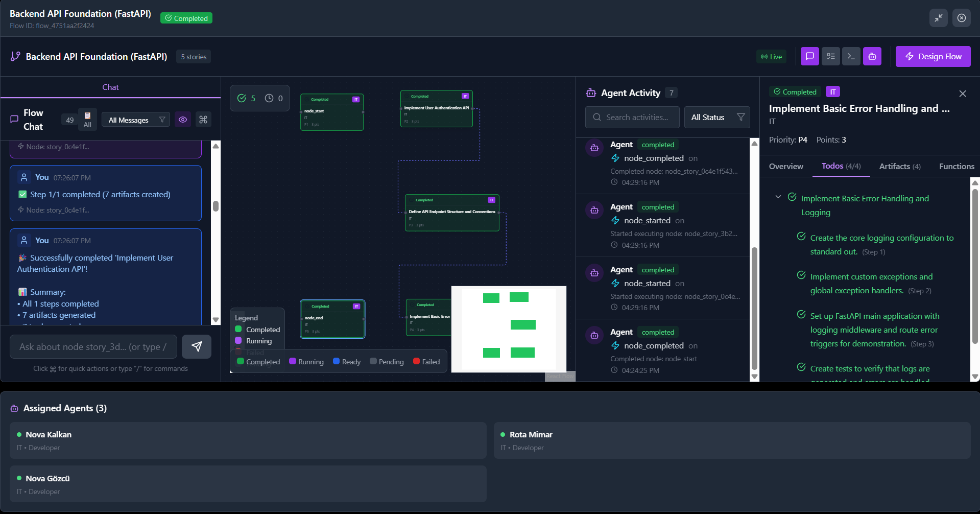
Task: Toggle the custom exceptions todo check
Action: pos(801,275)
